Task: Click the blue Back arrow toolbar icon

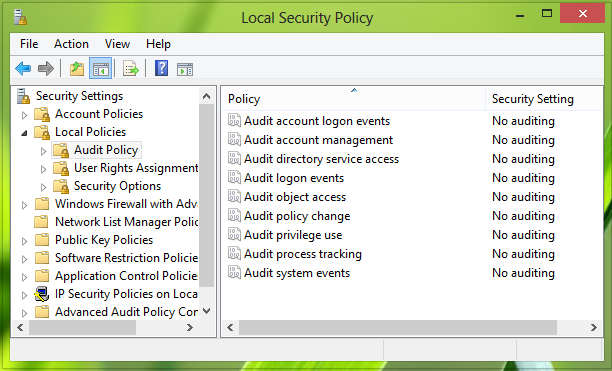Action: coord(23,69)
